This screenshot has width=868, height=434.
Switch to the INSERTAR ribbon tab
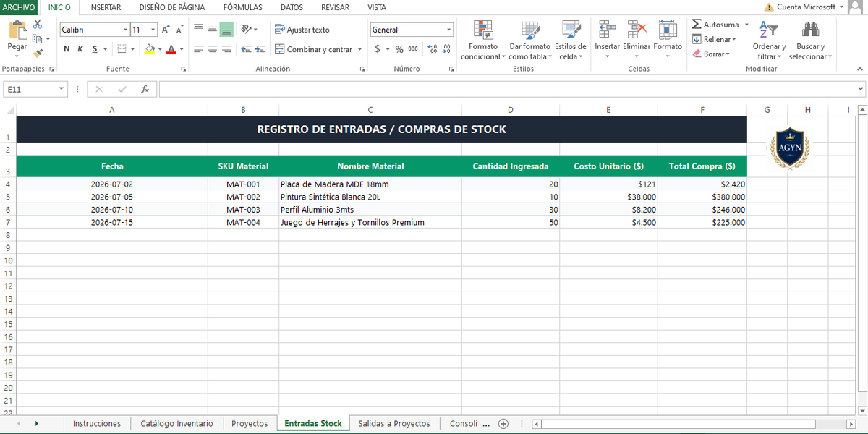(x=105, y=7)
